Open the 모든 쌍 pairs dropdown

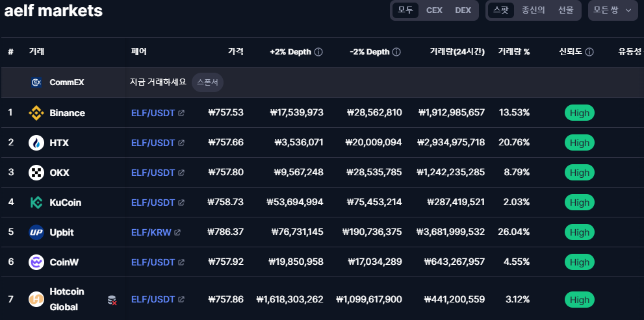pos(613,10)
